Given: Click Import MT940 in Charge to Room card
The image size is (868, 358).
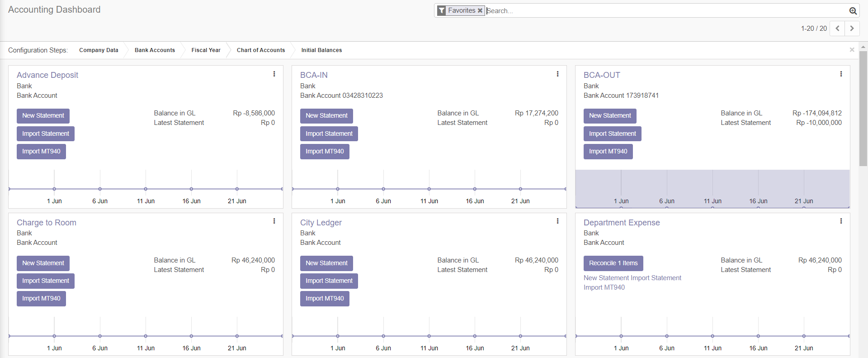Looking at the screenshot, I should pyautogui.click(x=41, y=299).
